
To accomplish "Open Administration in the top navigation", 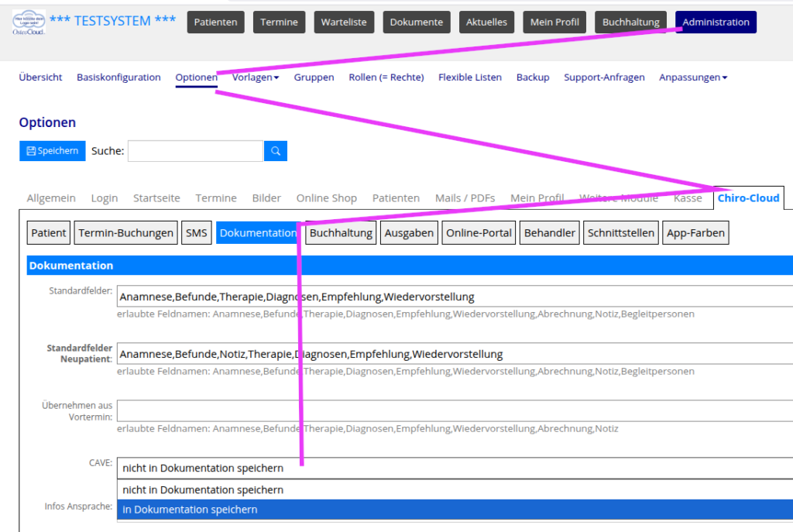I will pos(716,22).
